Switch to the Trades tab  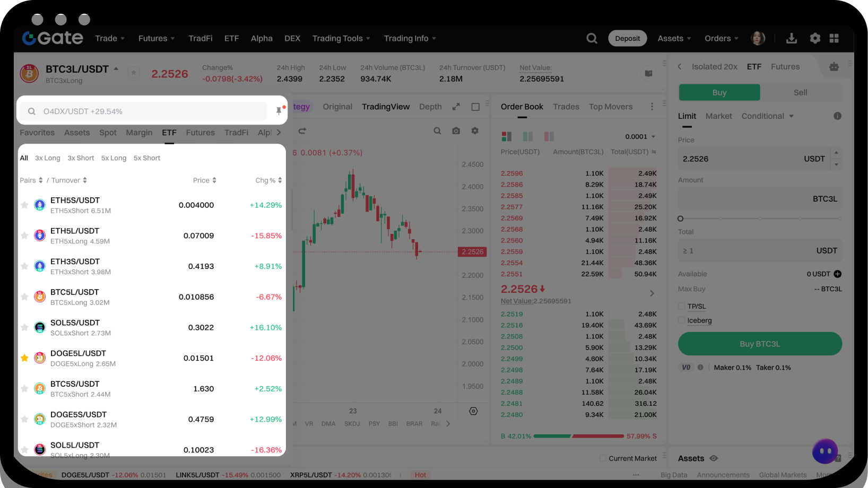566,107
